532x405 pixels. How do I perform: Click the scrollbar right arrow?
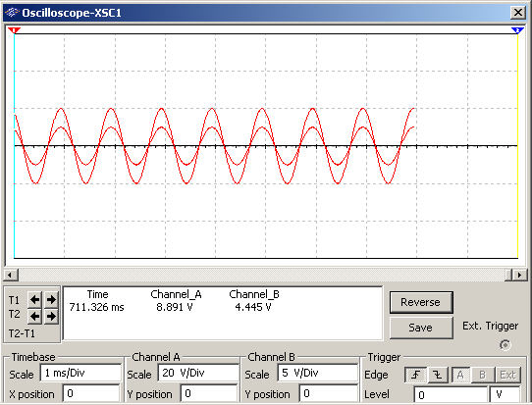click(520, 275)
